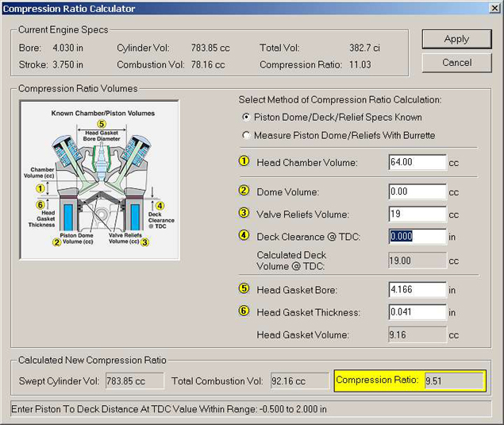Select Piston Dome/Deck/Relief Specs Known option
Screen dimensions: 504x425
[246, 117]
